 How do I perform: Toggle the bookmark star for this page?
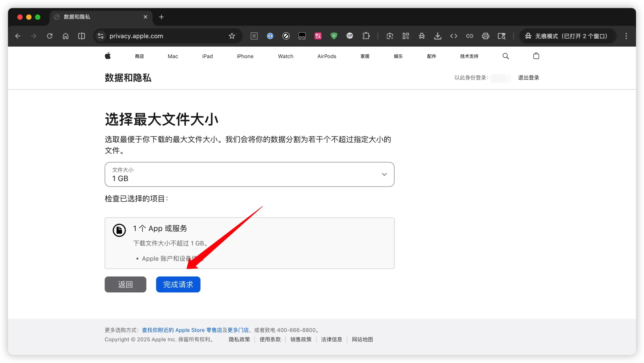coord(232,36)
